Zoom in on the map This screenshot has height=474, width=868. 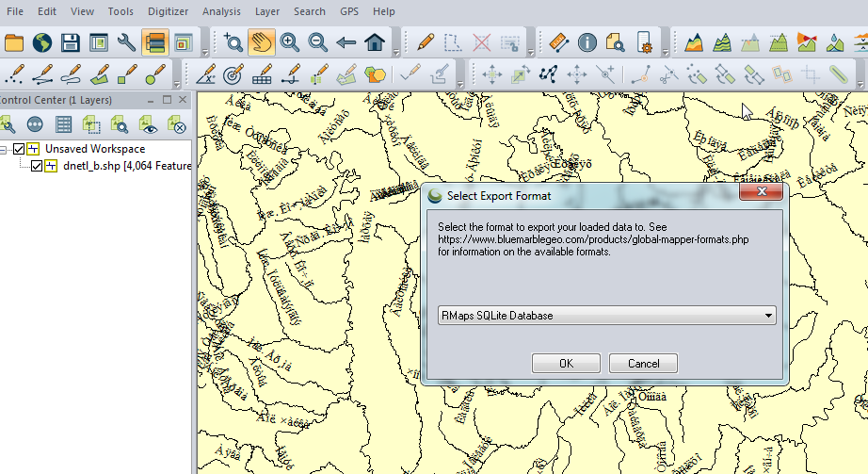tap(290, 42)
